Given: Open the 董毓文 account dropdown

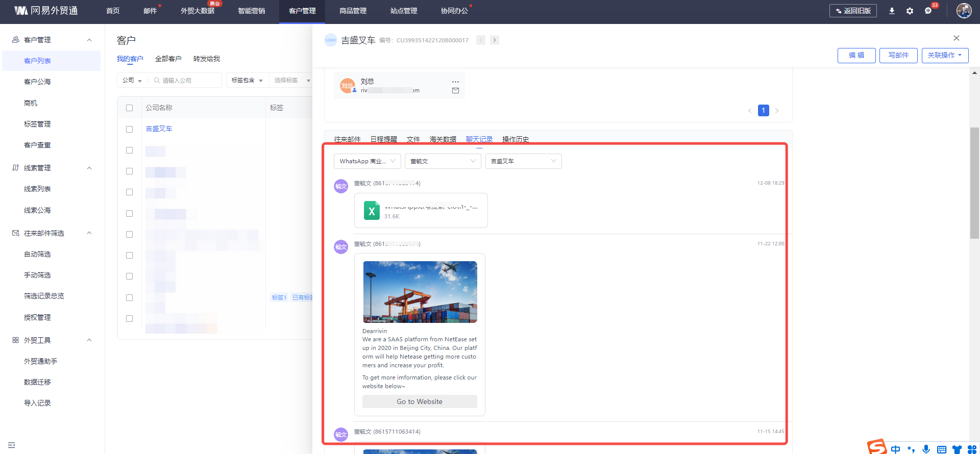Looking at the screenshot, I should coord(443,161).
